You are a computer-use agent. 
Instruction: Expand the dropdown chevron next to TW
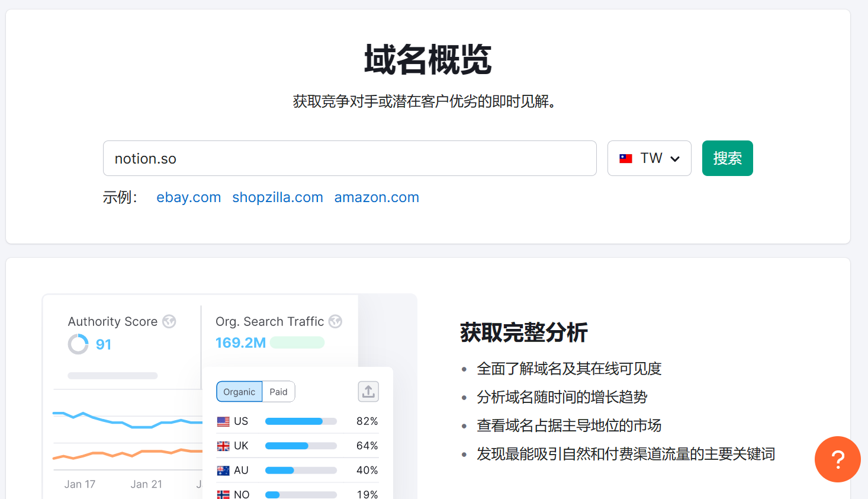pos(675,159)
